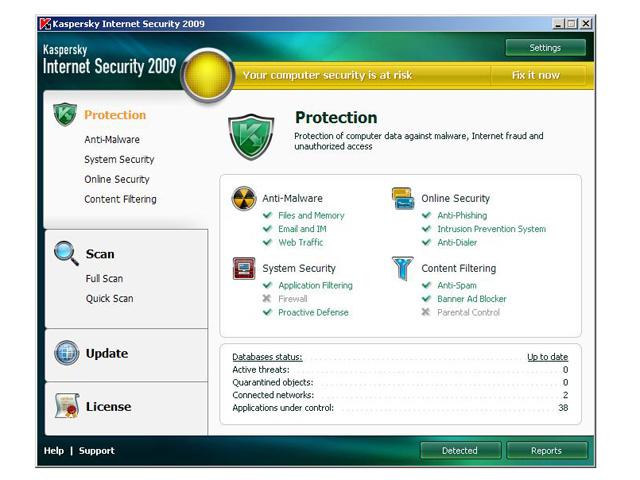Click the System Security monitor icon
This screenshot has height=480, width=640.
(x=244, y=268)
